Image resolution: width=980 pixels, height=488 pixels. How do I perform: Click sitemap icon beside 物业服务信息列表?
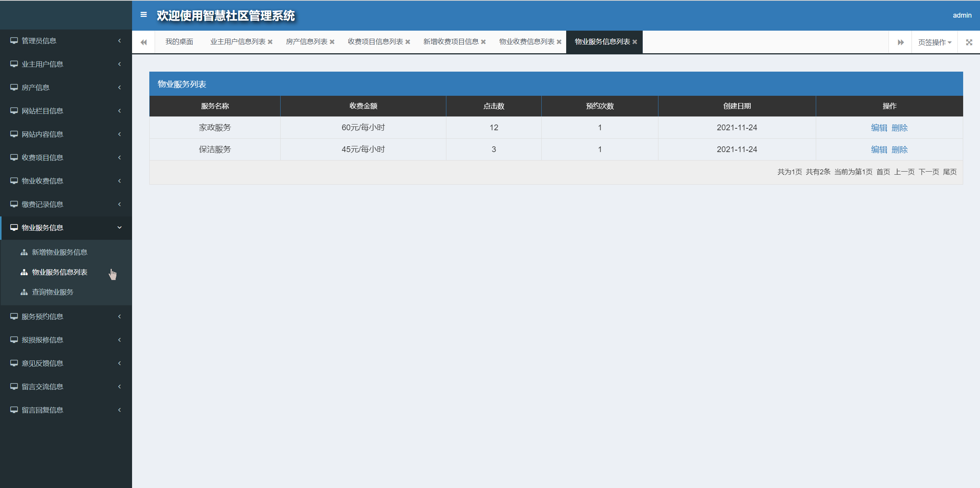click(x=24, y=272)
